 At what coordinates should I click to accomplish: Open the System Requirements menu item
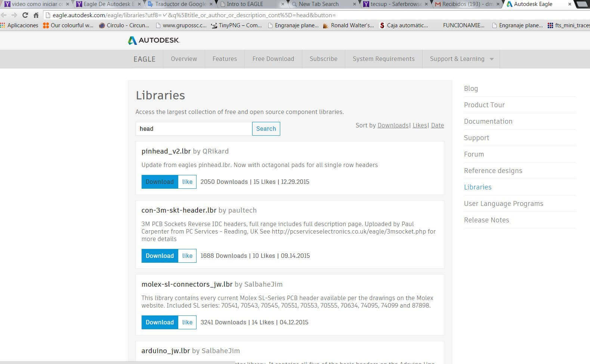pyautogui.click(x=384, y=59)
